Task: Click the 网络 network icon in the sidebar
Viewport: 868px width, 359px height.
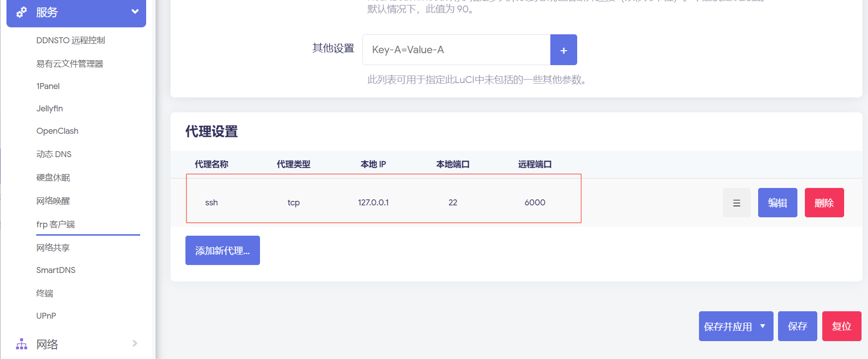Action: coord(22,344)
